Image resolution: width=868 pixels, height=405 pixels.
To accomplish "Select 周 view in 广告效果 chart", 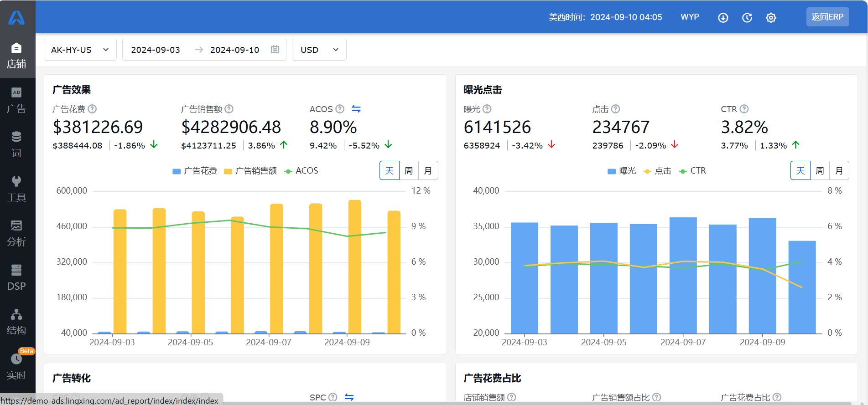I will coord(409,170).
